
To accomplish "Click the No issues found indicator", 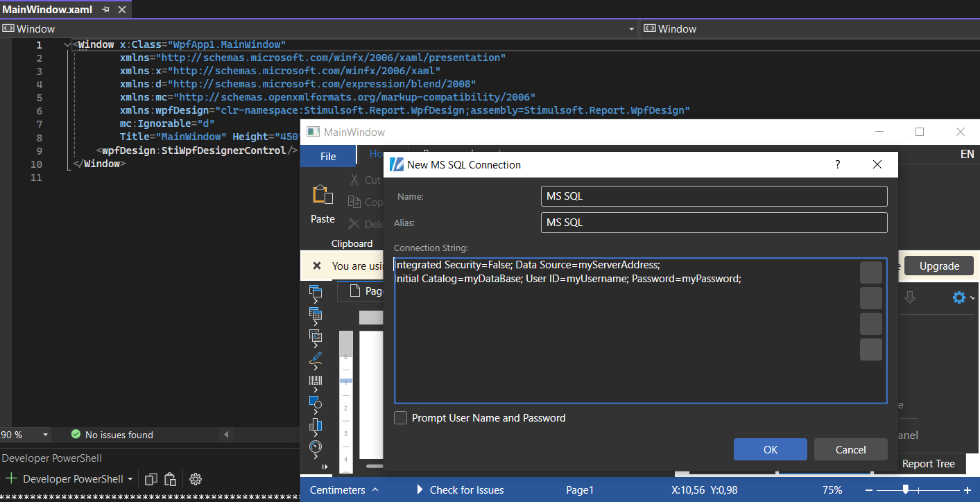I will tap(112, 435).
